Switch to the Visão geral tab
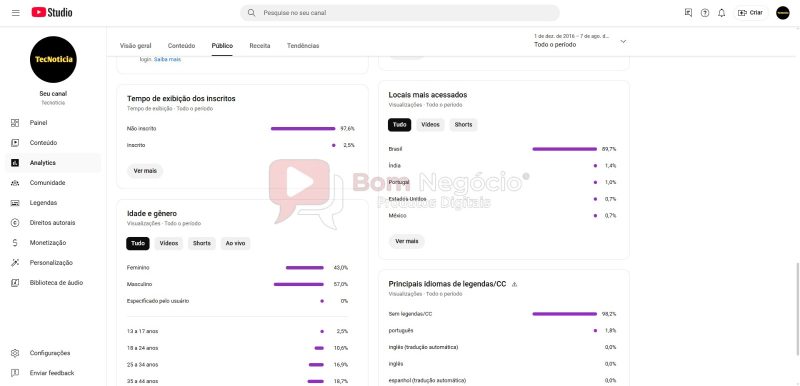Viewport: 800px width, 386px height. click(x=135, y=46)
